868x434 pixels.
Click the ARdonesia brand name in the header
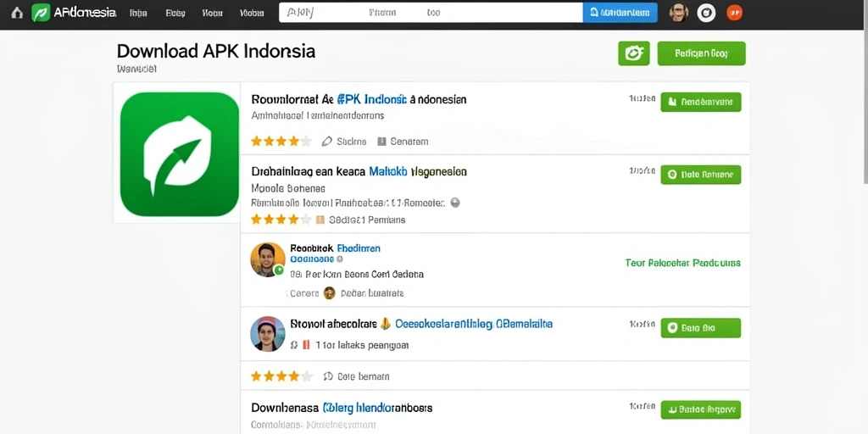(x=84, y=13)
